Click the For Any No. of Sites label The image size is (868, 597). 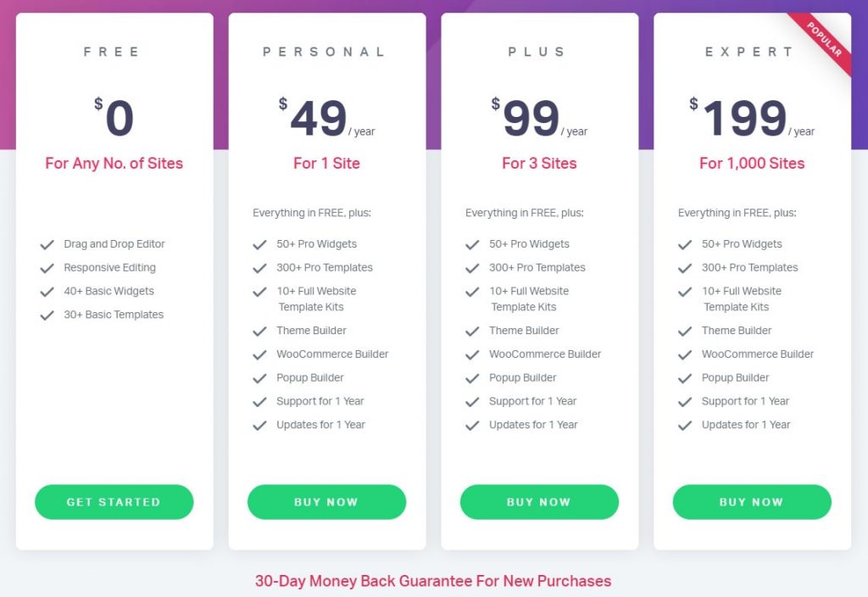click(x=113, y=164)
